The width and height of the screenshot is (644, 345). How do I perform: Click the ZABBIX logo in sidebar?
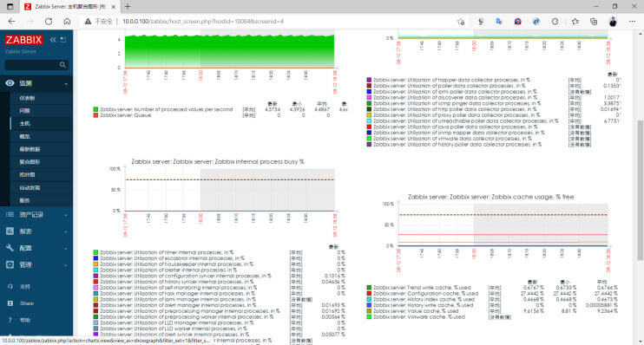pyautogui.click(x=23, y=40)
